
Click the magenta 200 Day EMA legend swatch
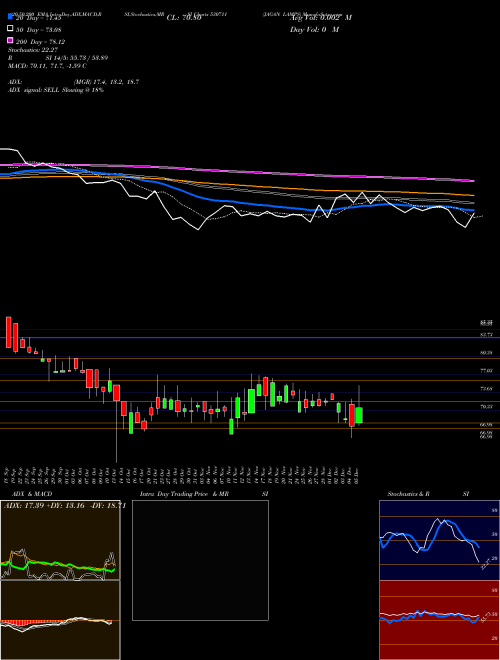pyautogui.click(x=10, y=41)
